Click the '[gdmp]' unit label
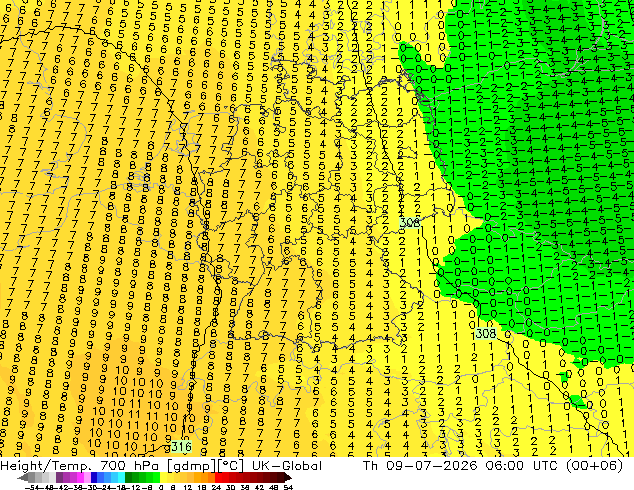The image size is (634, 490). tap(194, 466)
